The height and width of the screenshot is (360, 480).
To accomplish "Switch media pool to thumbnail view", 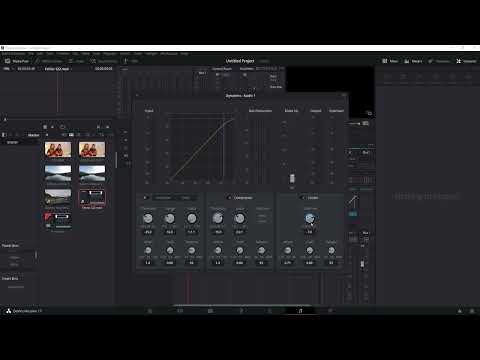I will (71, 135).
